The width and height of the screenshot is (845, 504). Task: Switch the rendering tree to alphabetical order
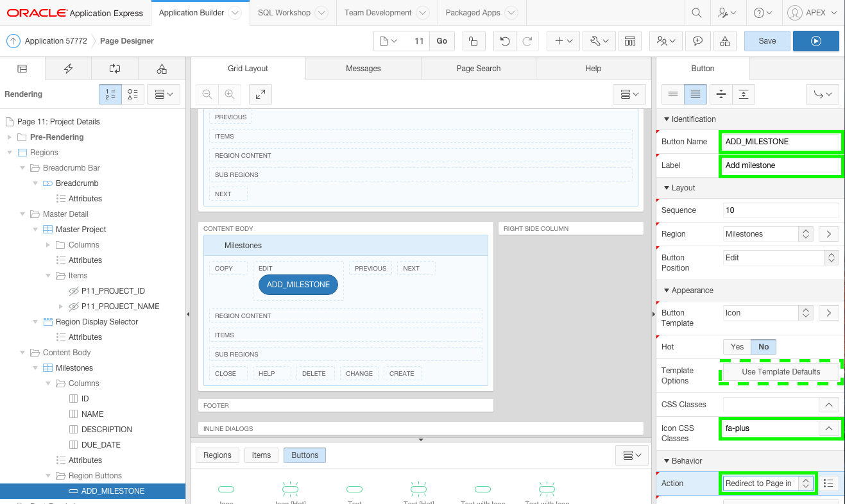tap(133, 94)
